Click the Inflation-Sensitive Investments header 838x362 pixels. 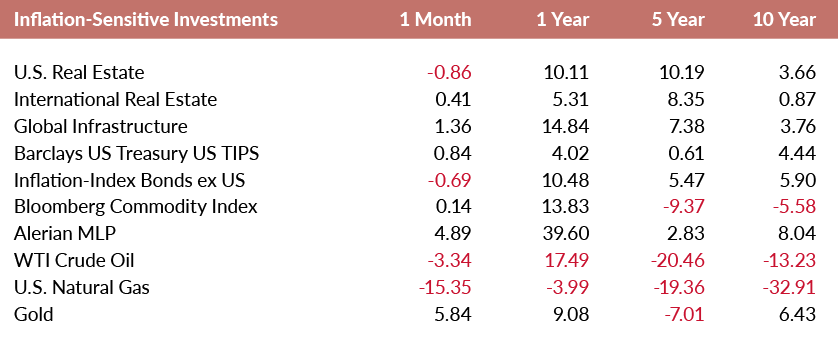coord(145,20)
